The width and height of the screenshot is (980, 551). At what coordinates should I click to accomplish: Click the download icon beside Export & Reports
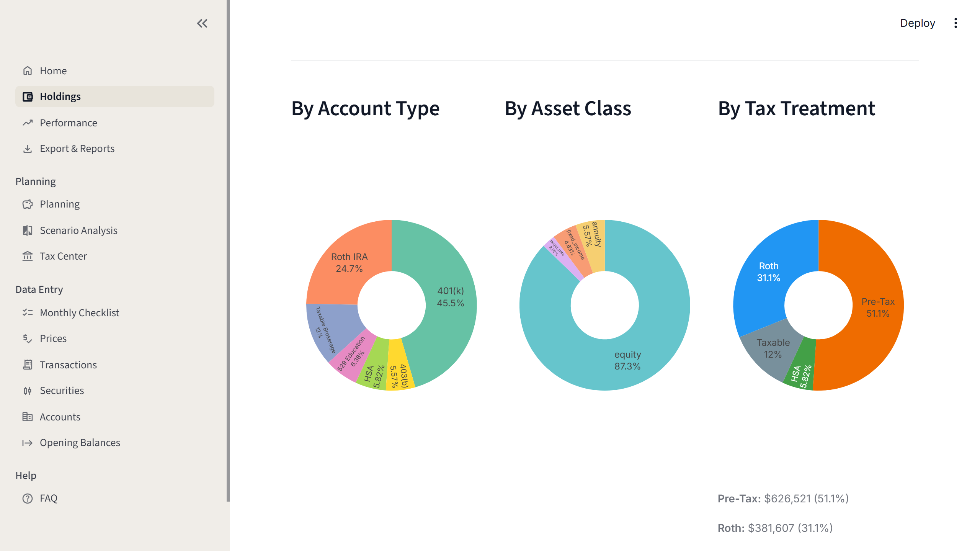[27, 149]
